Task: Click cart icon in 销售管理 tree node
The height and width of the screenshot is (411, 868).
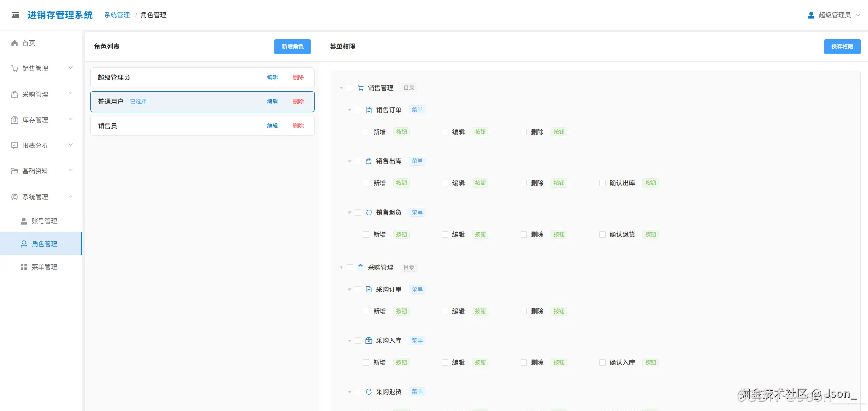Action: 361,88
